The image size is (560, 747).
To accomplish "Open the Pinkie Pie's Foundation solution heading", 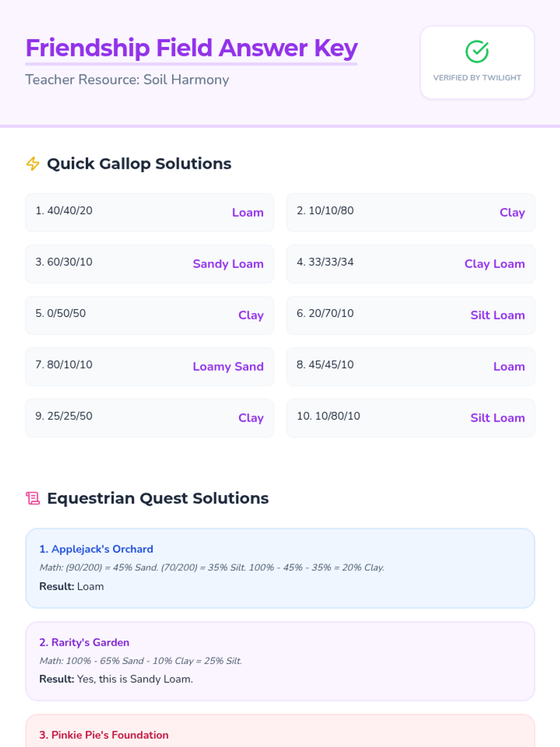I will [104, 735].
